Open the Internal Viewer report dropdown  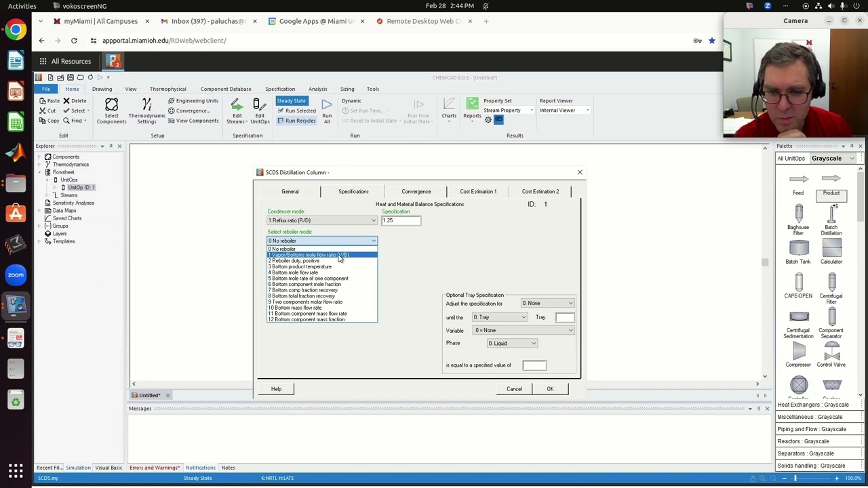tap(564, 110)
